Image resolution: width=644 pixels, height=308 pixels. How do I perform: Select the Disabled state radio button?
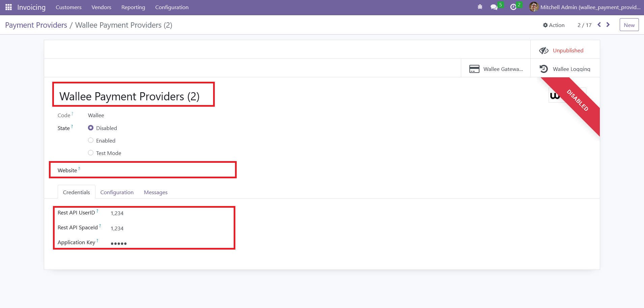(x=91, y=128)
